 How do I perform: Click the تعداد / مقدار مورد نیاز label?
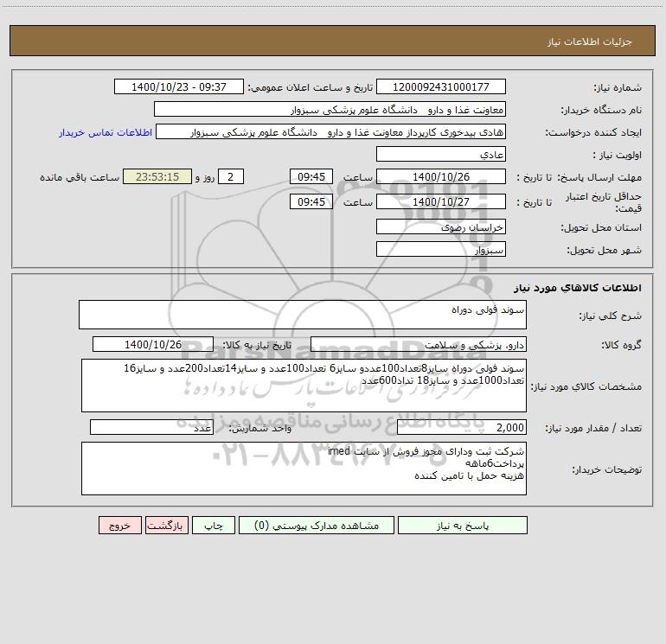(593, 429)
